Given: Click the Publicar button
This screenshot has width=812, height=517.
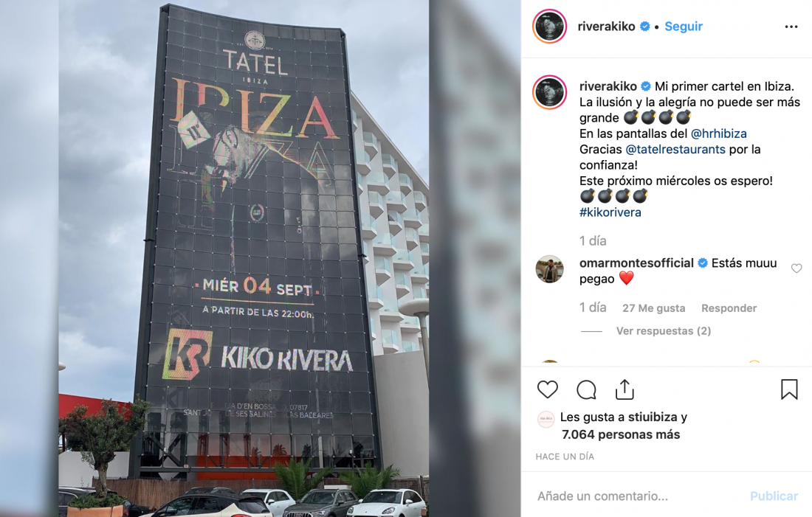Looking at the screenshot, I should click(774, 496).
